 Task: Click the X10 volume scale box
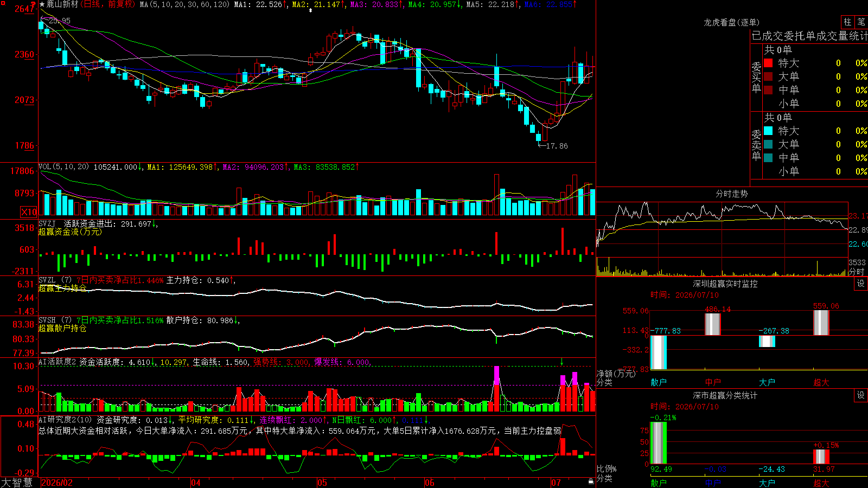click(x=29, y=212)
